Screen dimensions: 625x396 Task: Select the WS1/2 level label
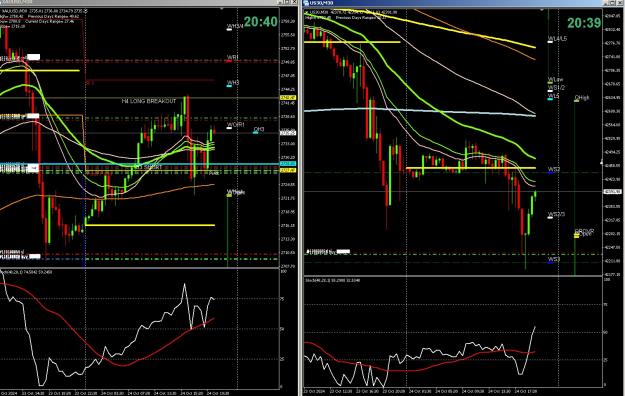tap(556, 87)
